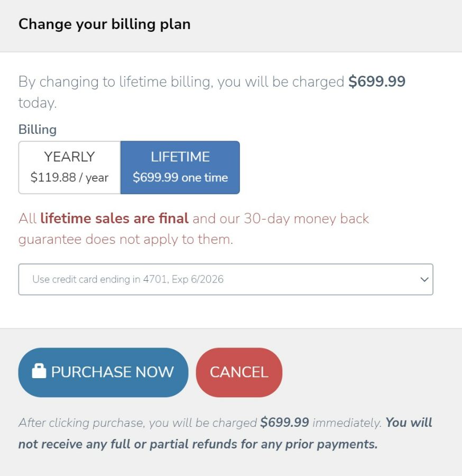The width and height of the screenshot is (462, 476).
Task: Click the bold $699.99 in the top sentence
Action: [x=377, y=81]
